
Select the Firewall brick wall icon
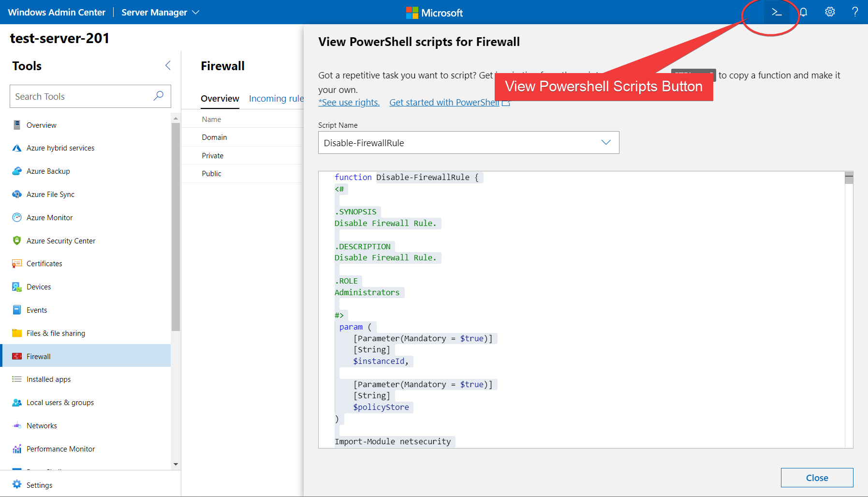17,356
